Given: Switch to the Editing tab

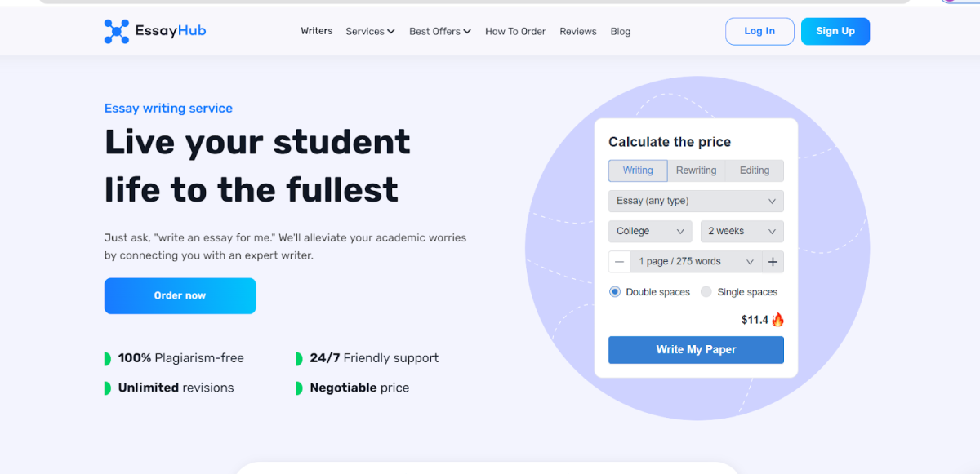Looking at the screenshot, I should point(753,171).
